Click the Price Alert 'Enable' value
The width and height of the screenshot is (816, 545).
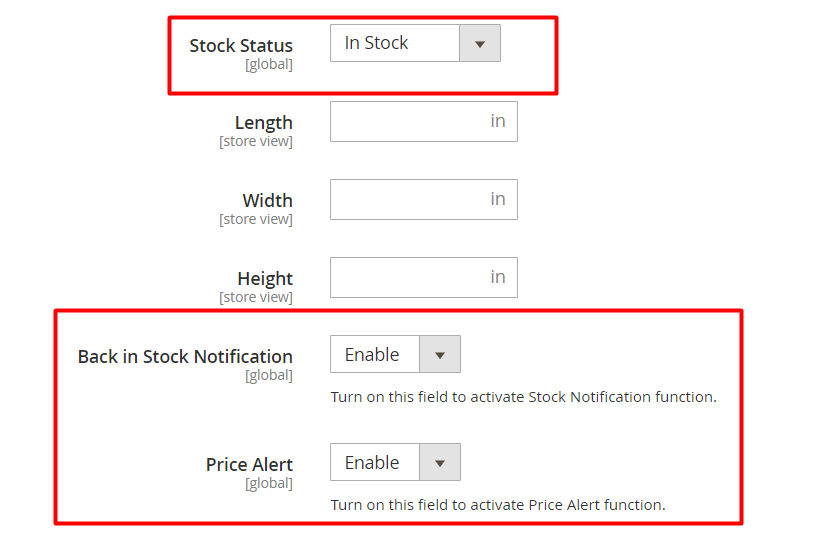[372, 463]
